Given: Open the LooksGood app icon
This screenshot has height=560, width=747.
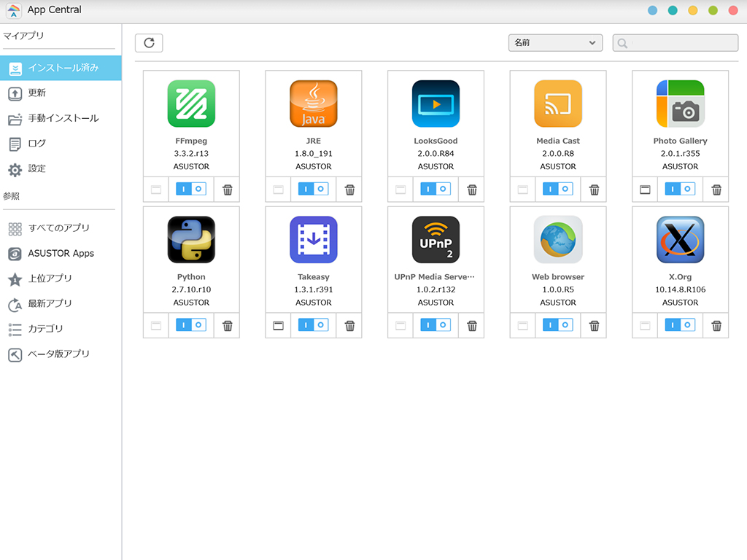Looking at the screenshot, I should [436, 104].
